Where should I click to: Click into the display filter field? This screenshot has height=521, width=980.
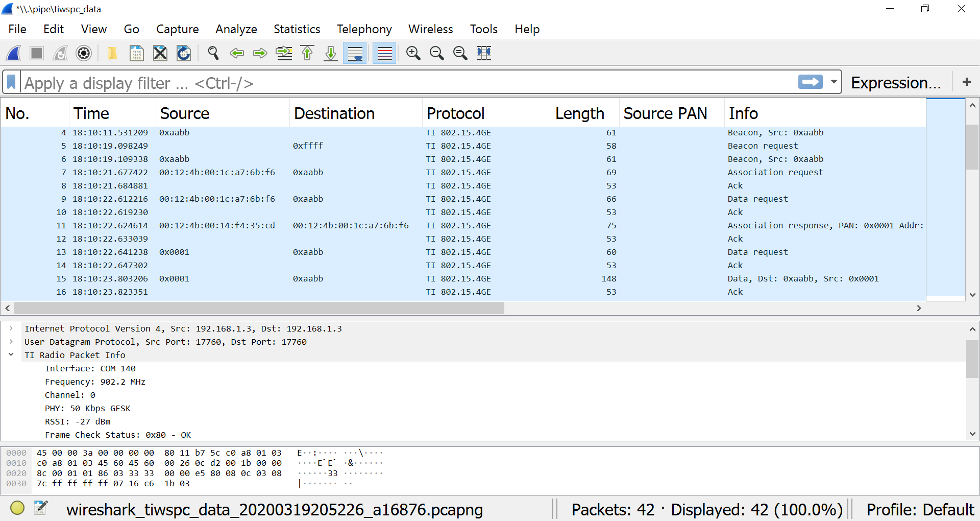pyautogui.click(x=408, y=83)
